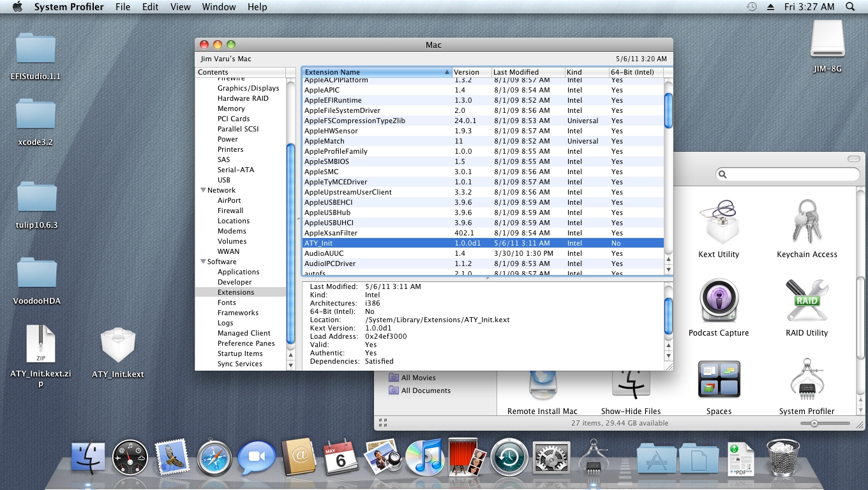This screenshot has height=490, width=868.
Task: Select Memory in Contents list
Action: [x=231, y=108]
